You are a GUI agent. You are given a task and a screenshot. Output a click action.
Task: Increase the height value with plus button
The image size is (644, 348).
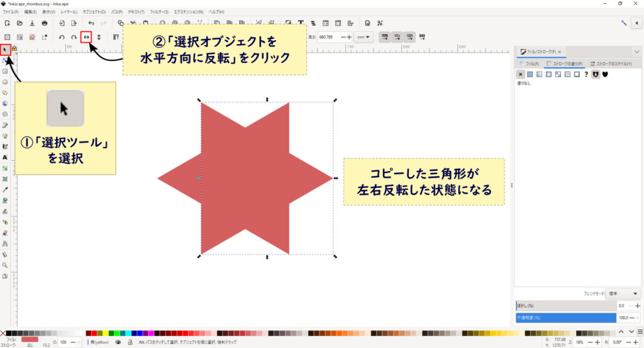click(349, 37)
